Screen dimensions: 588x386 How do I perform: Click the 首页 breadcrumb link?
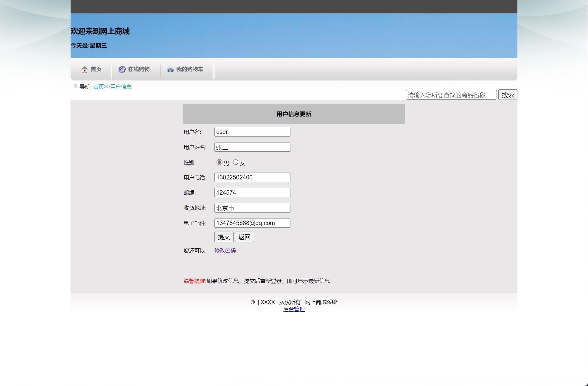[98, 86]
